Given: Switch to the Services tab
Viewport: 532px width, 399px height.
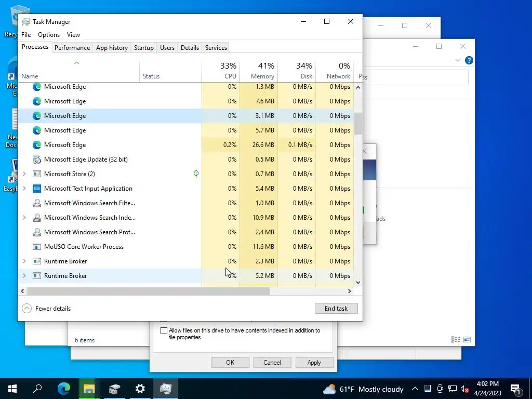Looking at the screenshot, I should point(216,48).
